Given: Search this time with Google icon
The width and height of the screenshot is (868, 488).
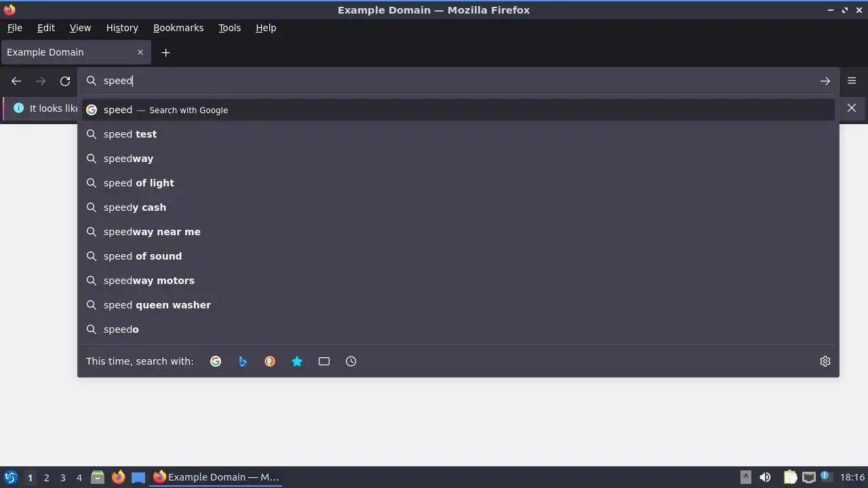Looking at the screenshot, I should [x=216, y=361].
